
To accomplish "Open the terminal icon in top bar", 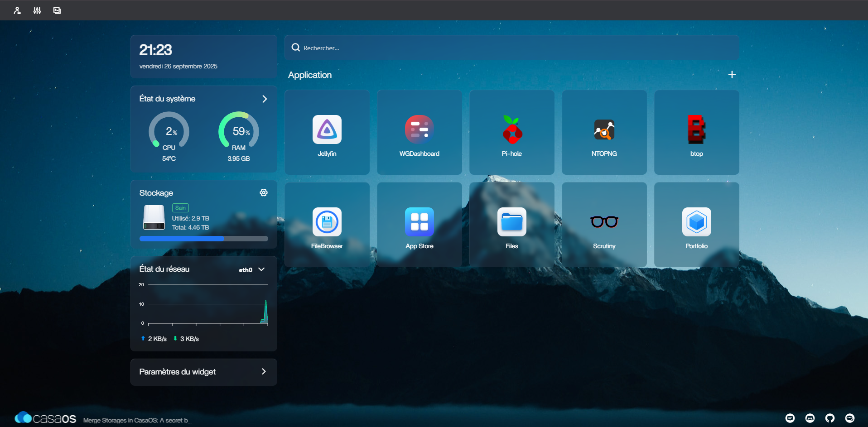I will click(x=57, y=10).
